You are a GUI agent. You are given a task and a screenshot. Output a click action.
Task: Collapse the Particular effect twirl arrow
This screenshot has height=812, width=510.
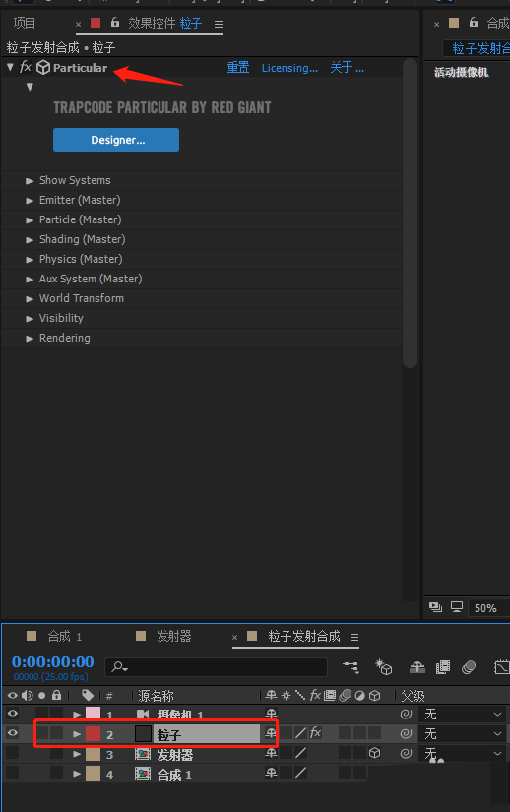click(10, 67)
